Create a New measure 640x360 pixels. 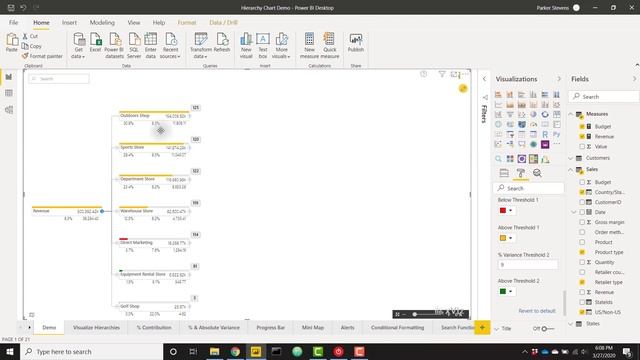pyautogui.click(x=309, y=46)
